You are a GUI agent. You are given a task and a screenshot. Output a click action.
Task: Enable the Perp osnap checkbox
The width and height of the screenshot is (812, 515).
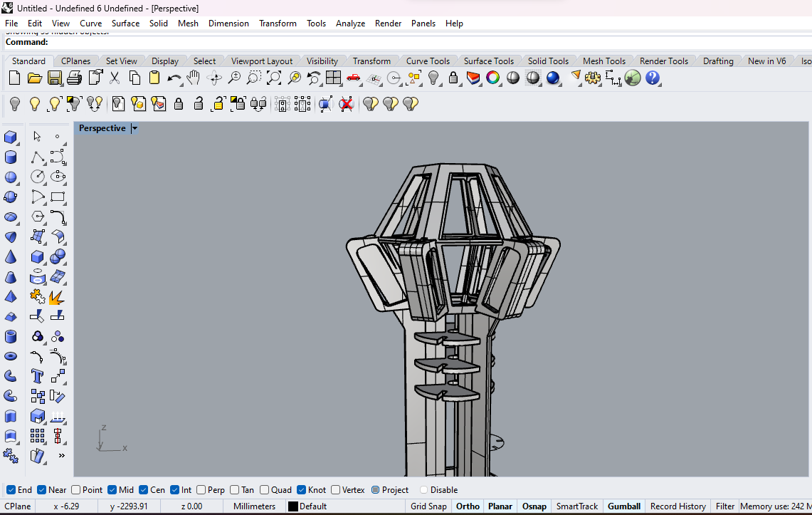(201, 490)
